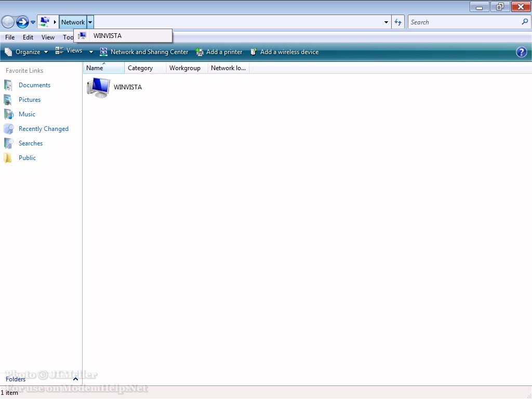The height and width of the screenshot is (399, 532).
Task: Open the File menu
Action: coord(10,37)
